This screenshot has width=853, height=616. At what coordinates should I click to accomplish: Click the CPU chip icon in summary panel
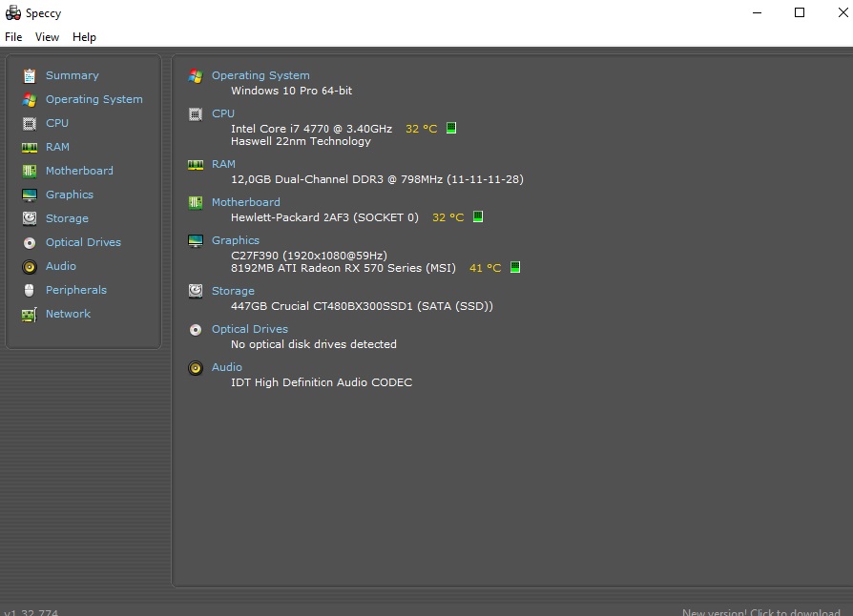pos(196,114)
